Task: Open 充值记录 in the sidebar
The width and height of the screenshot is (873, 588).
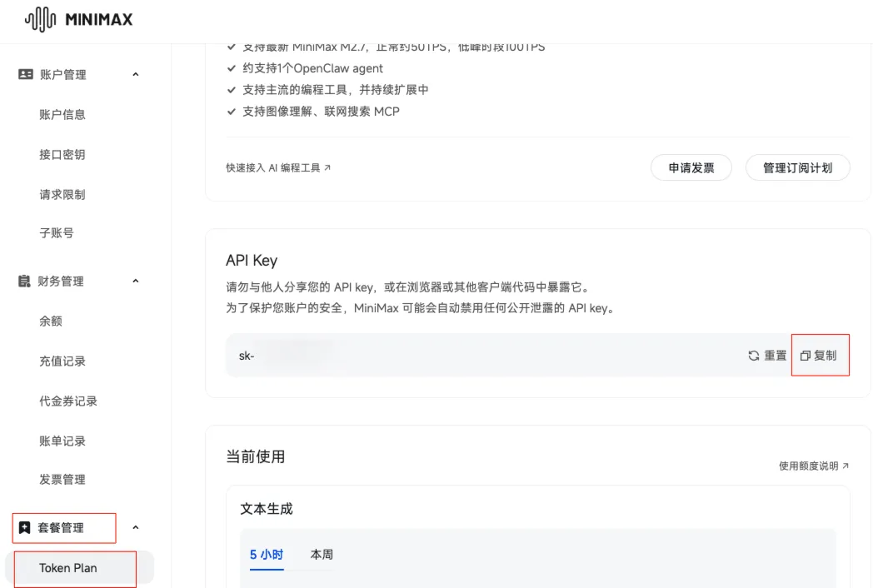Action: (x=62, y=361)
